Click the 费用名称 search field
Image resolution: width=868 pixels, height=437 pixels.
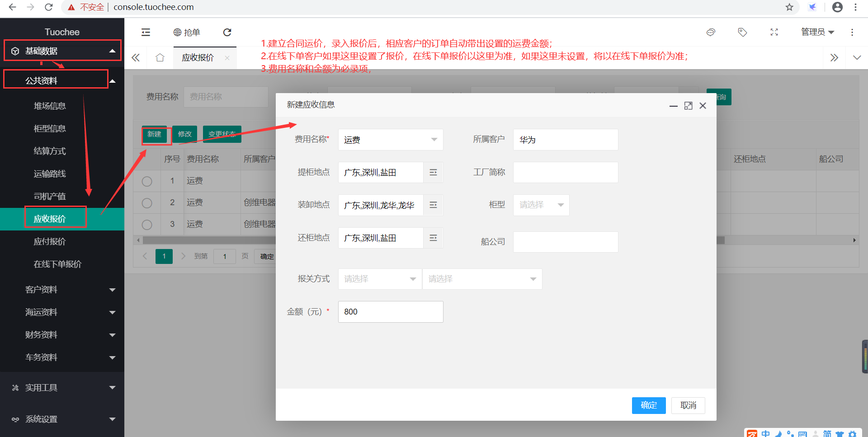pos(226,97)
